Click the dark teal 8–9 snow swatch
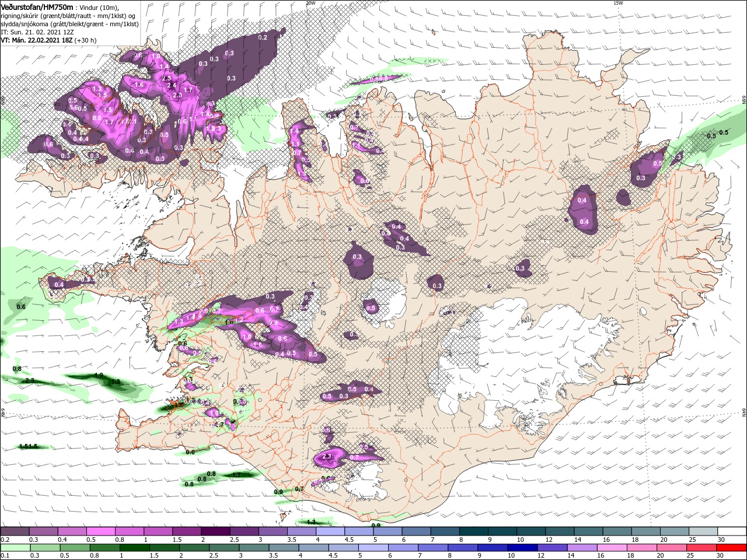747x560 pixels. pyautogui.click(x=474, y=531)
